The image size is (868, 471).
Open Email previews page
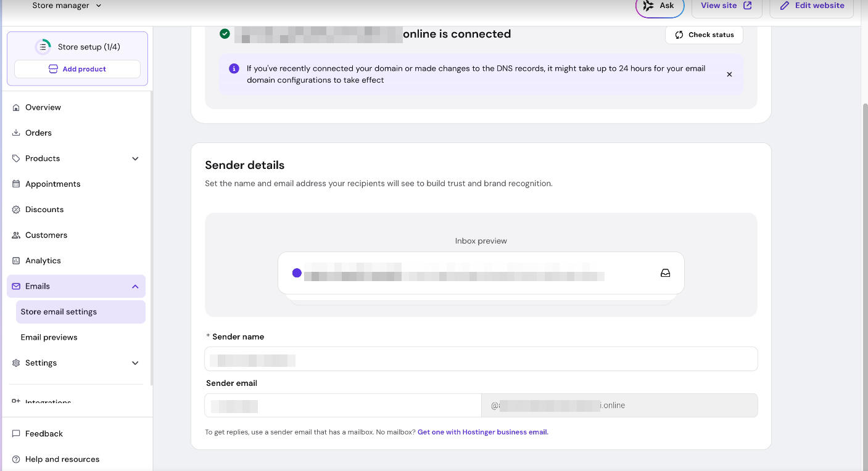49,337
